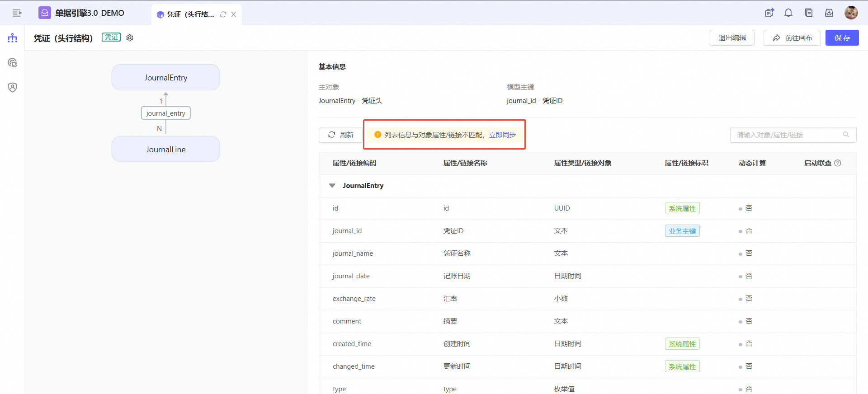Image resolution: width=868 pixels, height=394 pixels.
Task: Open the model structure sidebar icon
Action: tap(13, 38)
